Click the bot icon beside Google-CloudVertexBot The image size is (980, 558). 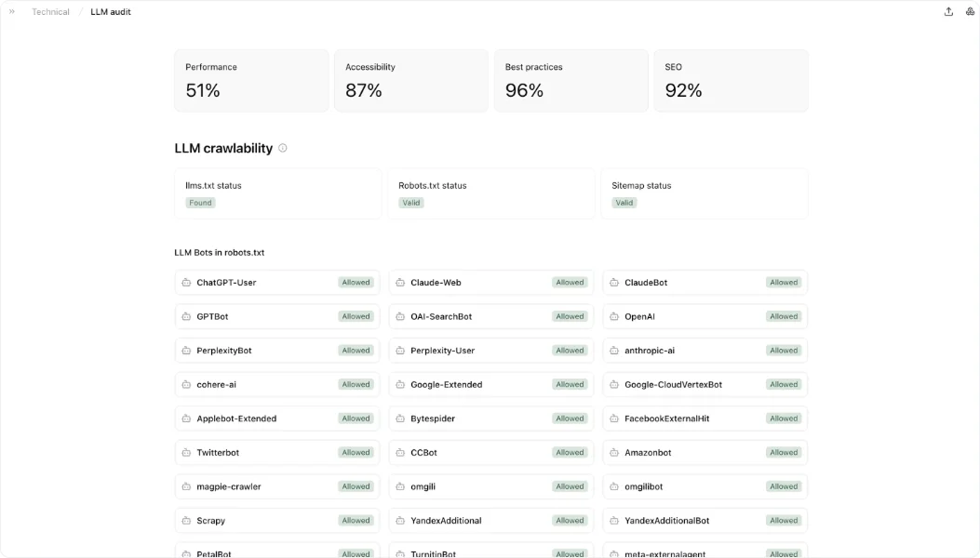[614, 384]
